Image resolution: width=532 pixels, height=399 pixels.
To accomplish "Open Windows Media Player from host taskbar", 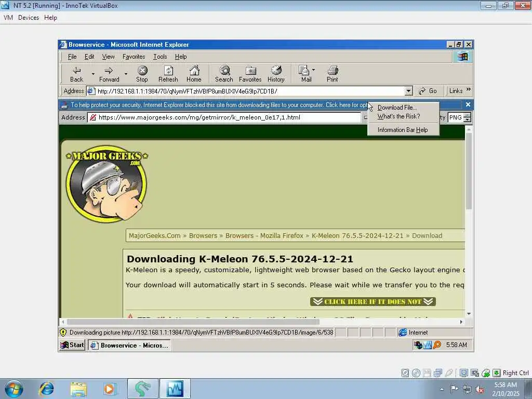I will coord(110,389).
